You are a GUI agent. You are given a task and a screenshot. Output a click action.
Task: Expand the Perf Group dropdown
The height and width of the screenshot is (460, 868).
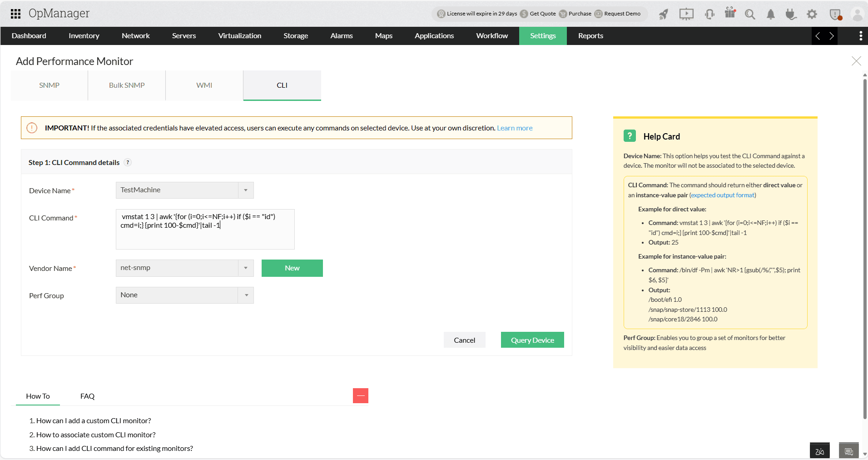click(246, 295)
